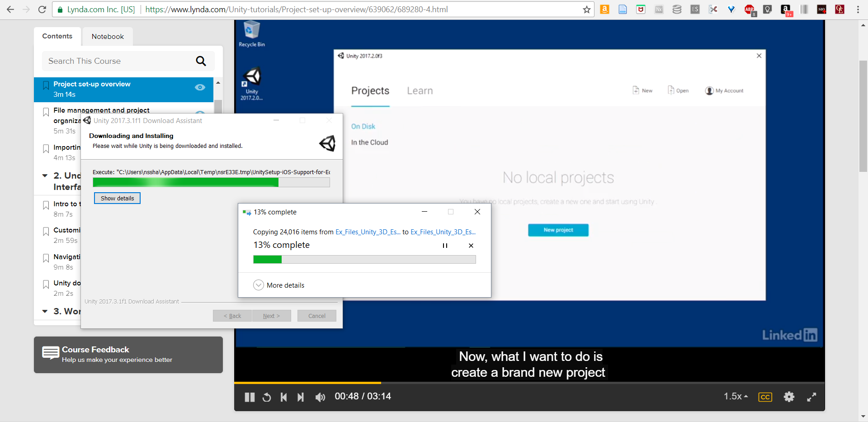Click the lightbulb extension icon
The width and height of the screenshot is (868, 422).
(767, 9)
